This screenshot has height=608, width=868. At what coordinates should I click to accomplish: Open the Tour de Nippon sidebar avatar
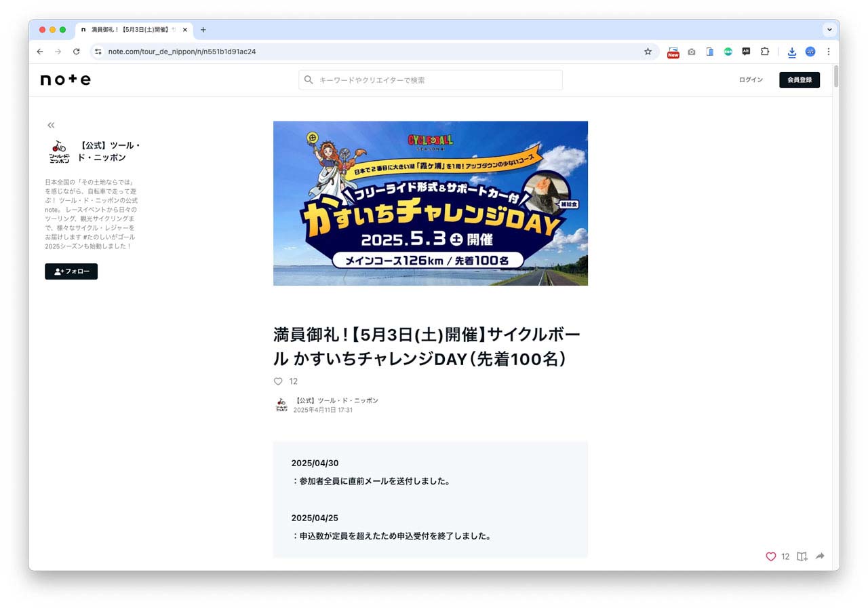pos(59,152)
